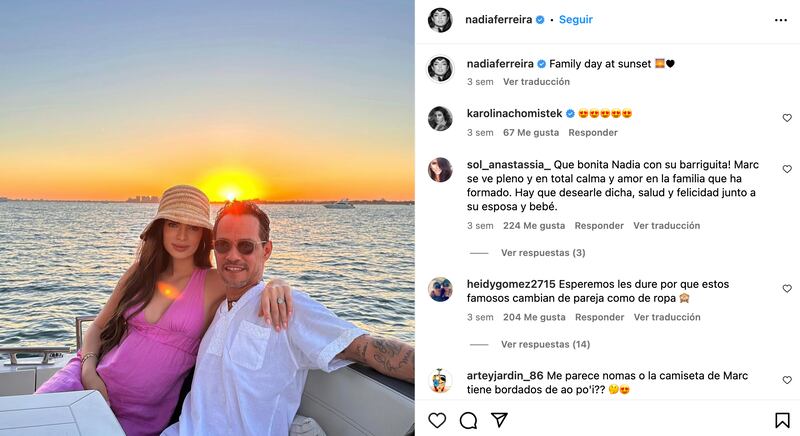Reply to heidygomez2715's comment
This screenshot has width=800, height=436.
tap(599, 317)
